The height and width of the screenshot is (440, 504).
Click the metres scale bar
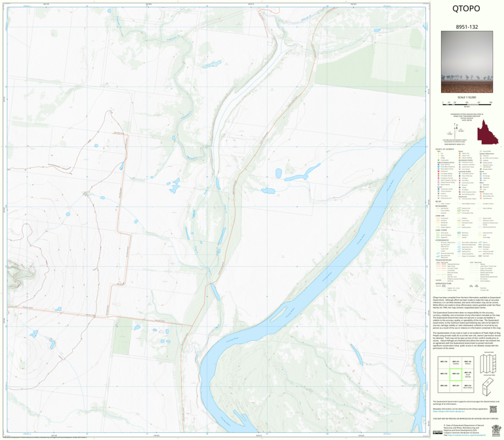click(x=467, y=103)
